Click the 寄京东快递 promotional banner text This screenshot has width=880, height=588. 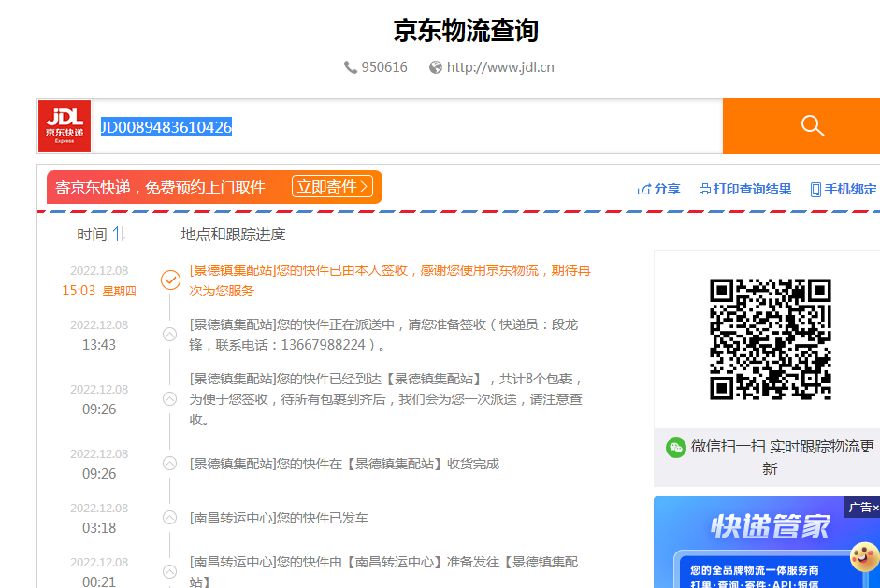[x=160, y=187]
